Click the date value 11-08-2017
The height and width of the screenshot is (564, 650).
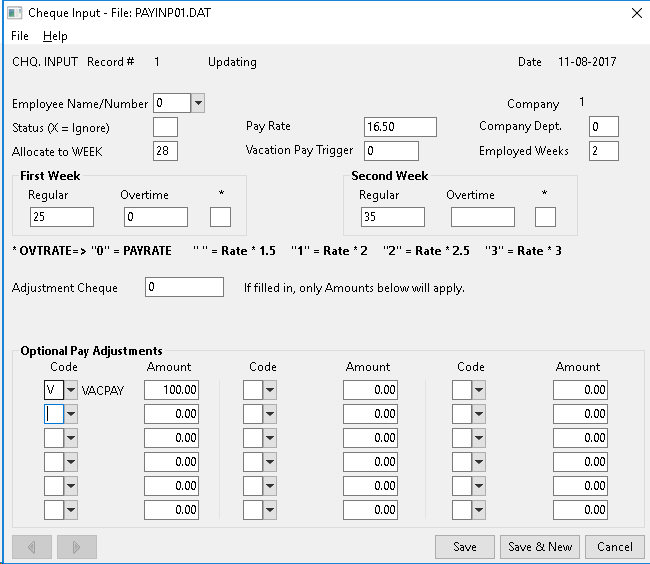587,62
